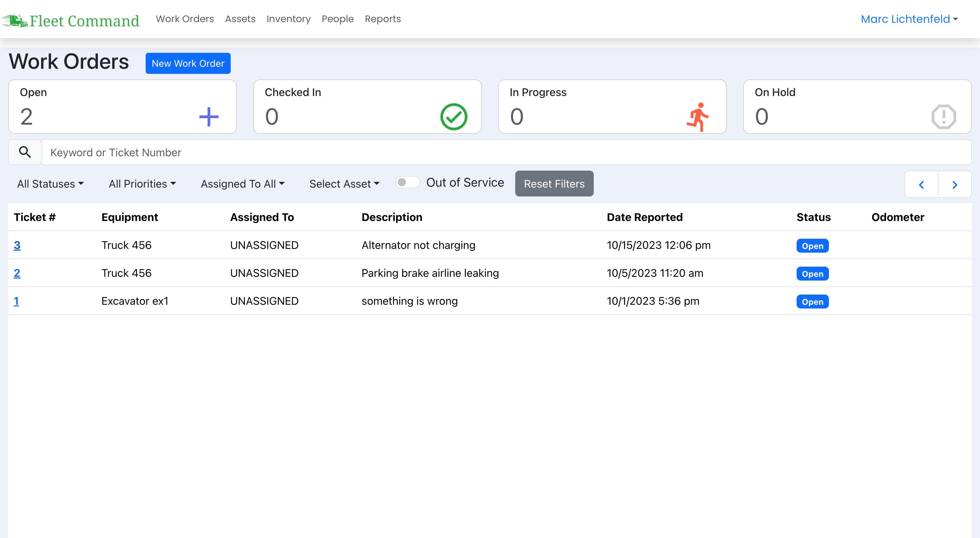The image size is (980, 538).
Task: Click Truck 456 in ticket 3 row
Action: [x=126, y=245]
